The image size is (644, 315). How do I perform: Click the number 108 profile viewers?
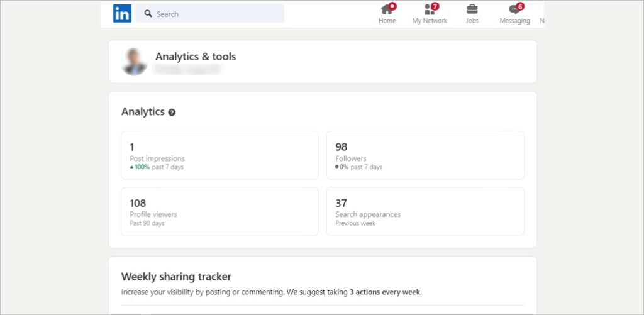pos(138,203)
